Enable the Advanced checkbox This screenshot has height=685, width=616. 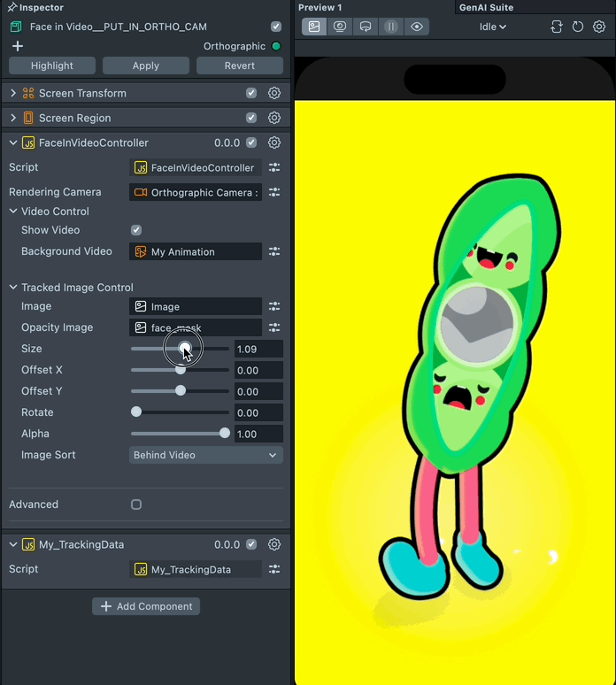tap(136, 504)
